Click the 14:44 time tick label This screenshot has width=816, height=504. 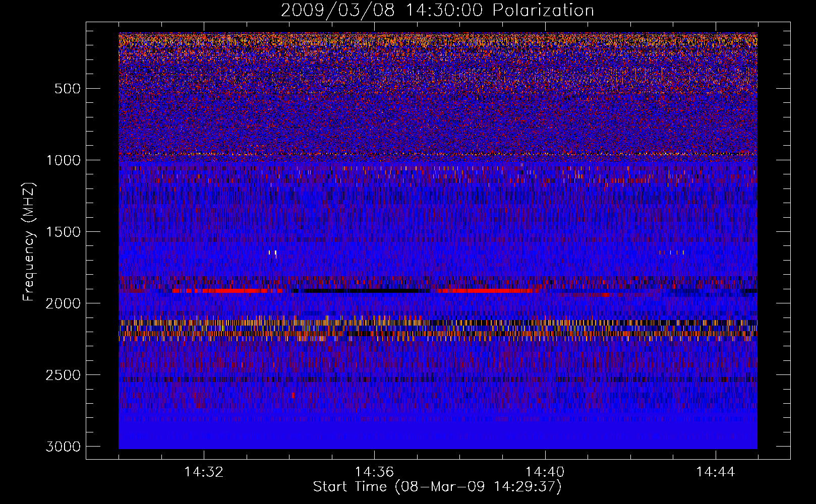click(716, 472)
